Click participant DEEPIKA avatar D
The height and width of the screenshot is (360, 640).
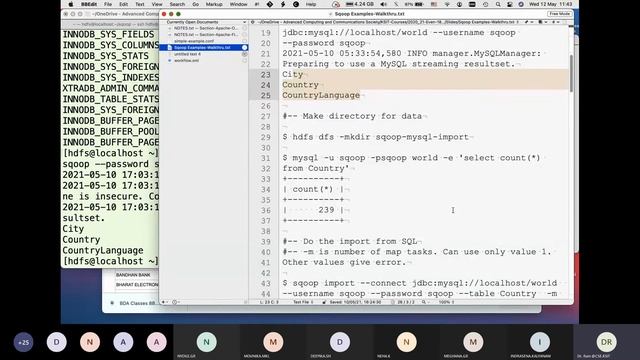340,342
